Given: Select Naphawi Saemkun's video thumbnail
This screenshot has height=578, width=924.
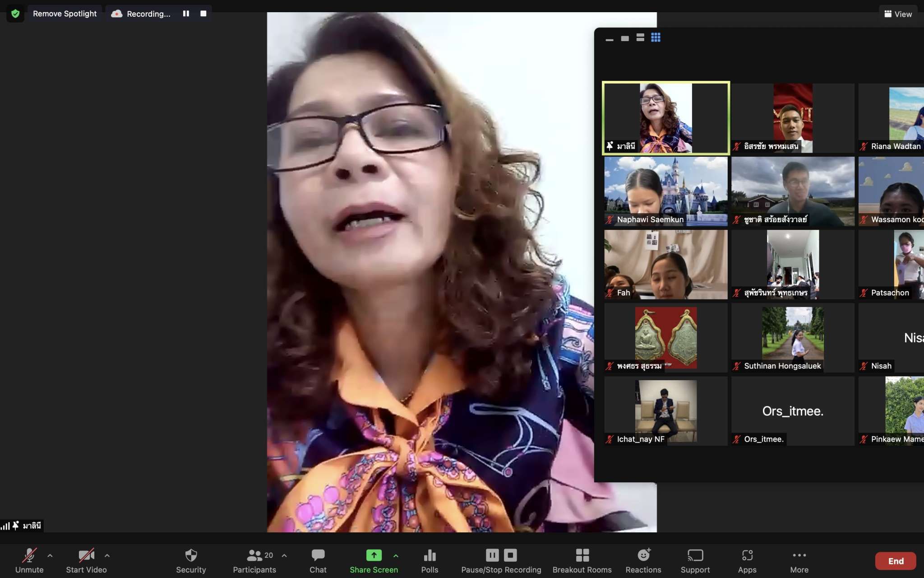Looking at the screenshot, I should point(665,191).
